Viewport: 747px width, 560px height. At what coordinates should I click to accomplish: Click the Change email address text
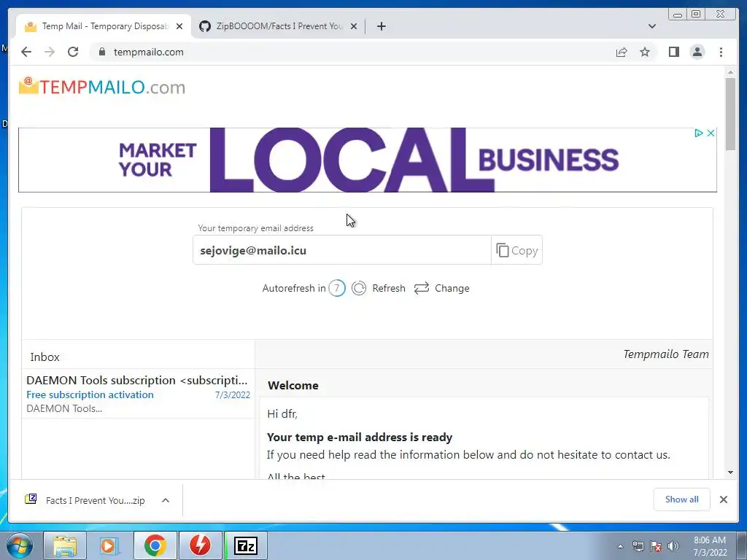coord(452,288)
